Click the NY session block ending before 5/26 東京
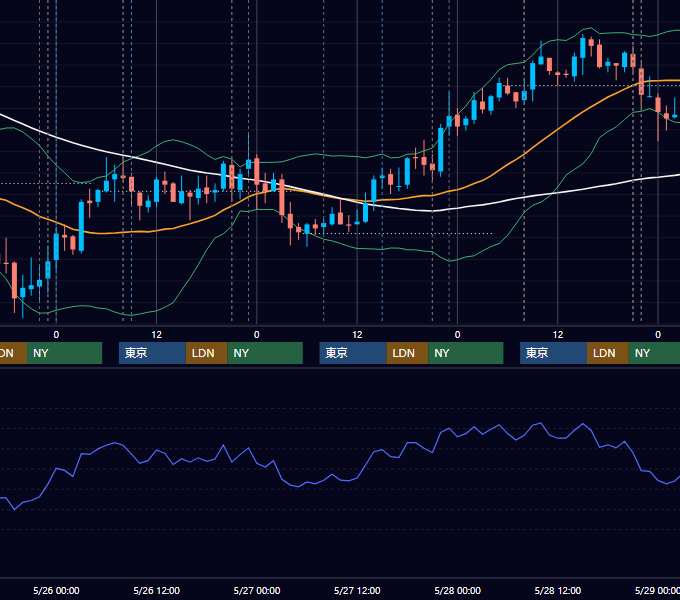The width and height of the screenshot is (680, 600). click(64, 353)
